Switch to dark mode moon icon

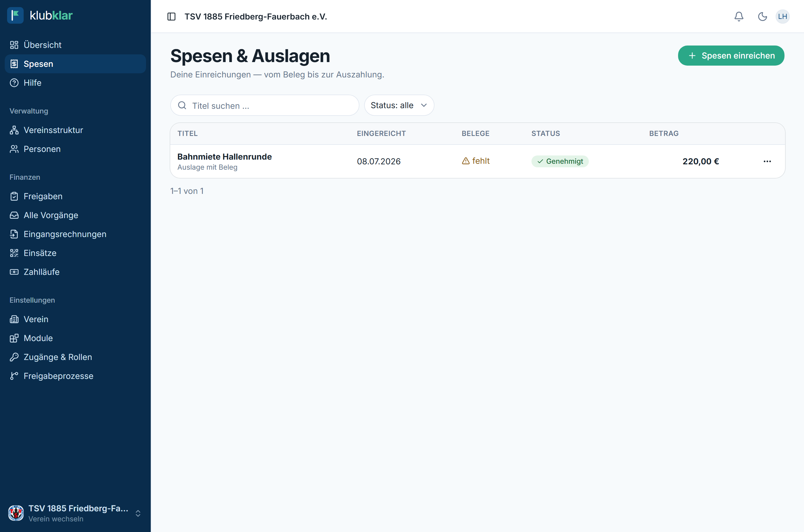coord(762,17)
